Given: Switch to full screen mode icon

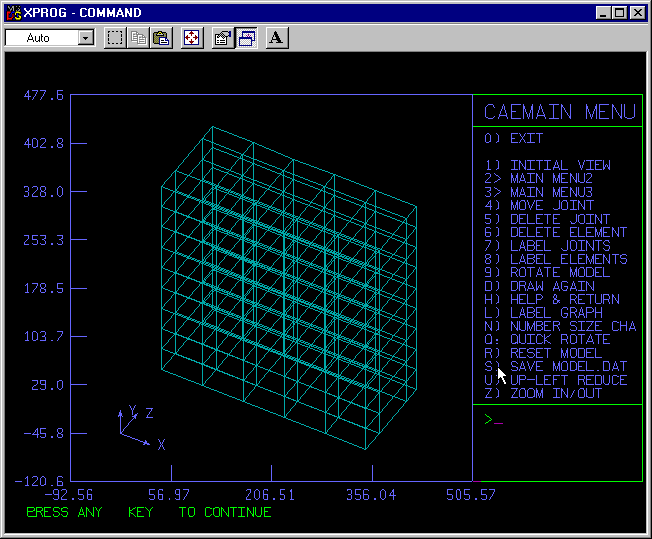Looking at the screenshot, I should click(192, 38).
